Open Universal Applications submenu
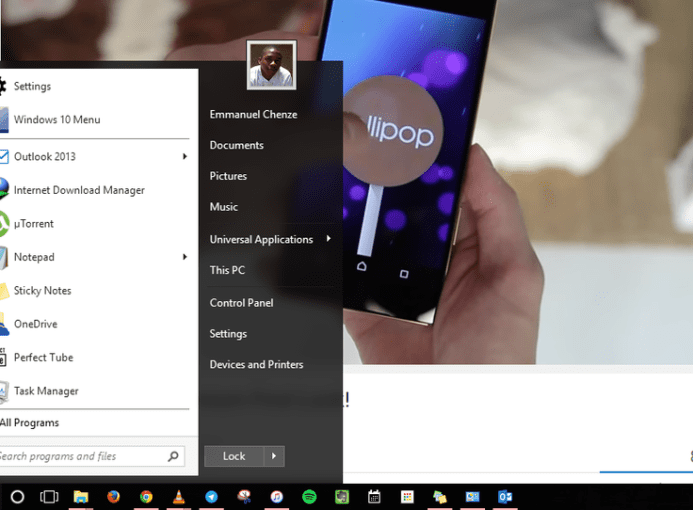Screen dimensions: 693x510 coord(261,240)
